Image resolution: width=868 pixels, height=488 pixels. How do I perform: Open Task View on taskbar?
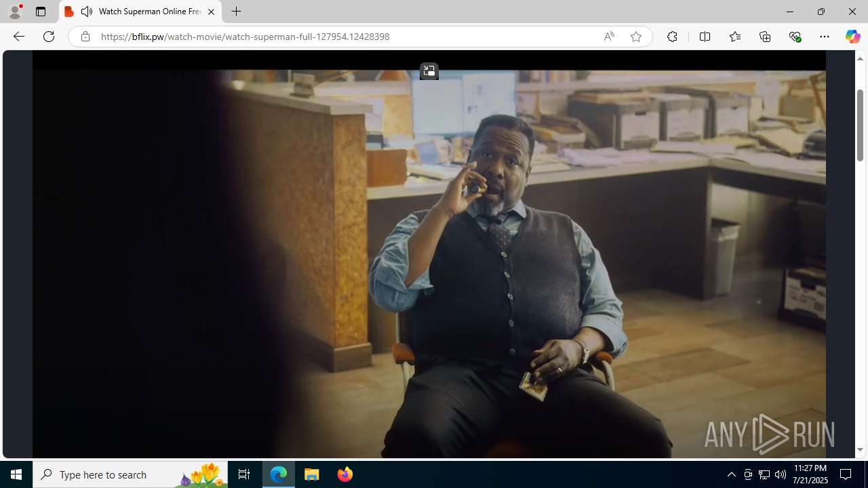(244, 474)
